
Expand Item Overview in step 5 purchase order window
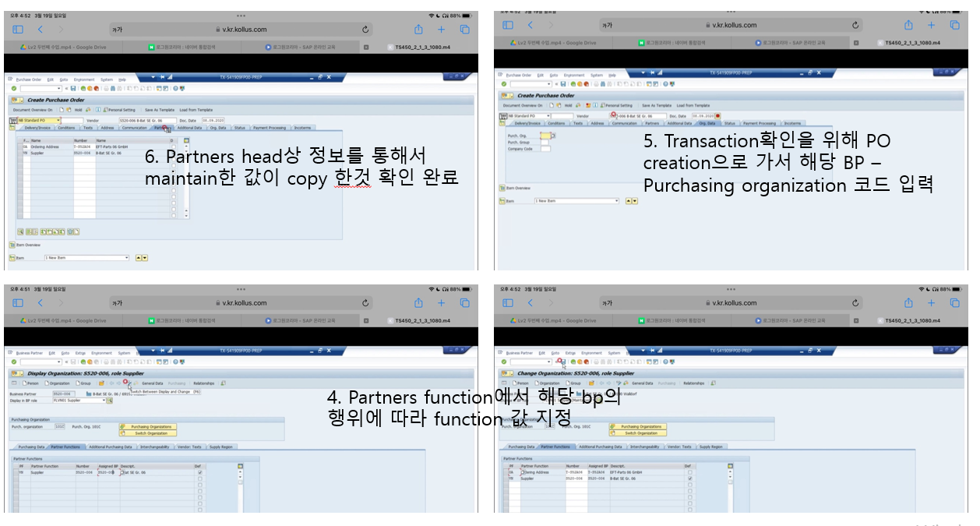point(501,189)
